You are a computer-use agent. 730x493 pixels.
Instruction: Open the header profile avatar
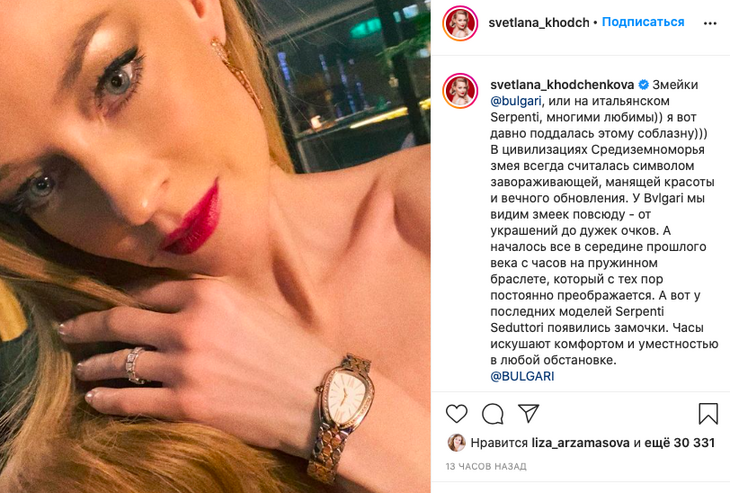click(x=461, y=23)
